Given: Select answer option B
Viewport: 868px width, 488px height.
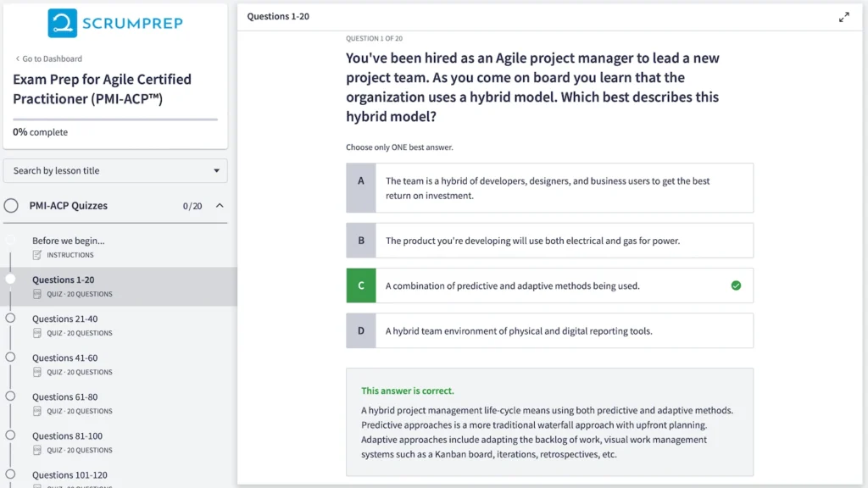Looking at the screenshot, I should 549,241.
